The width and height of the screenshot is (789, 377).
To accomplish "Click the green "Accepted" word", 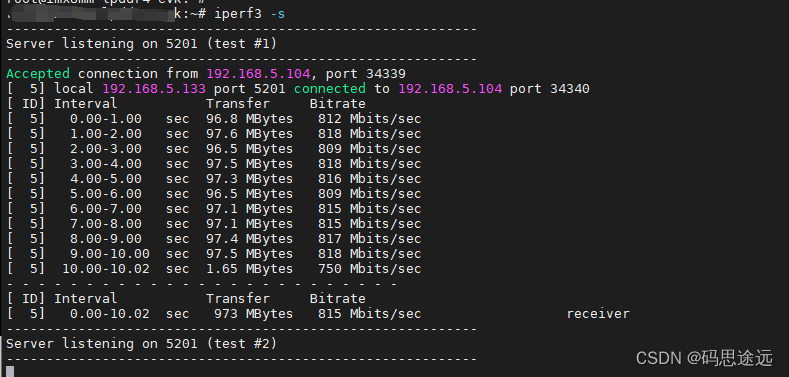I will [x=38, y=74].
